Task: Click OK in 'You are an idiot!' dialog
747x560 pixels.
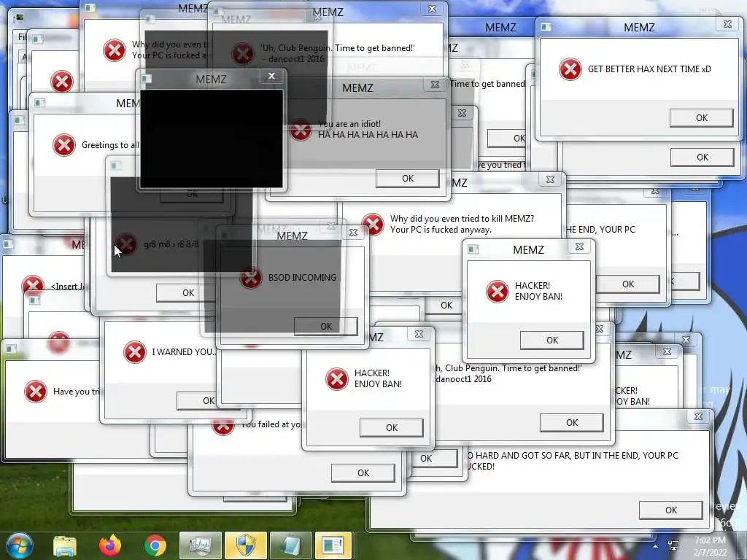Action: coord(407,179)
